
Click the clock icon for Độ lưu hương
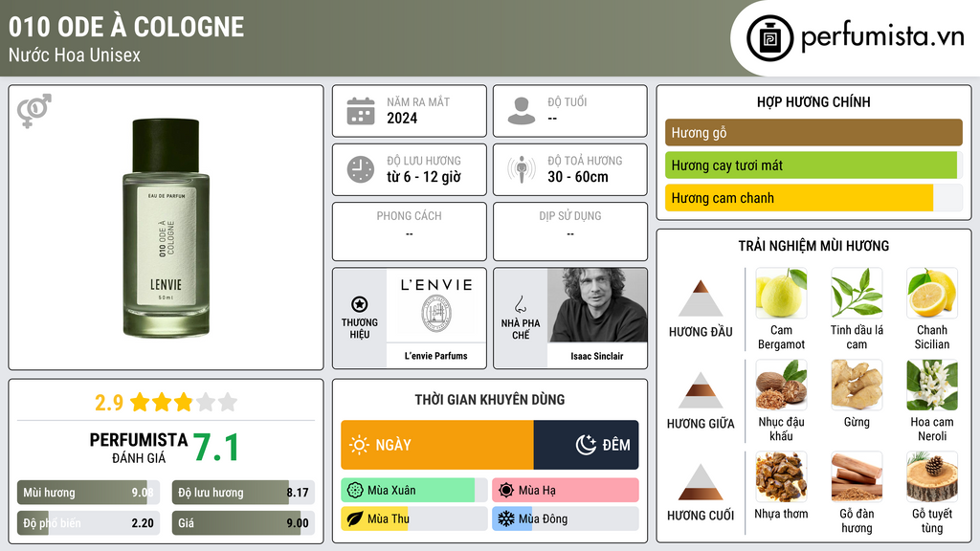click(361, 169)
